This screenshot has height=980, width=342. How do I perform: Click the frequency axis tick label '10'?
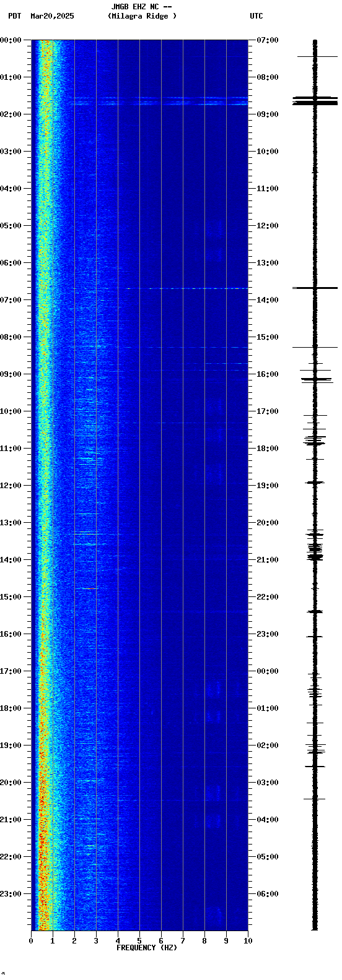pyautogui.click(x=248, y=941)
